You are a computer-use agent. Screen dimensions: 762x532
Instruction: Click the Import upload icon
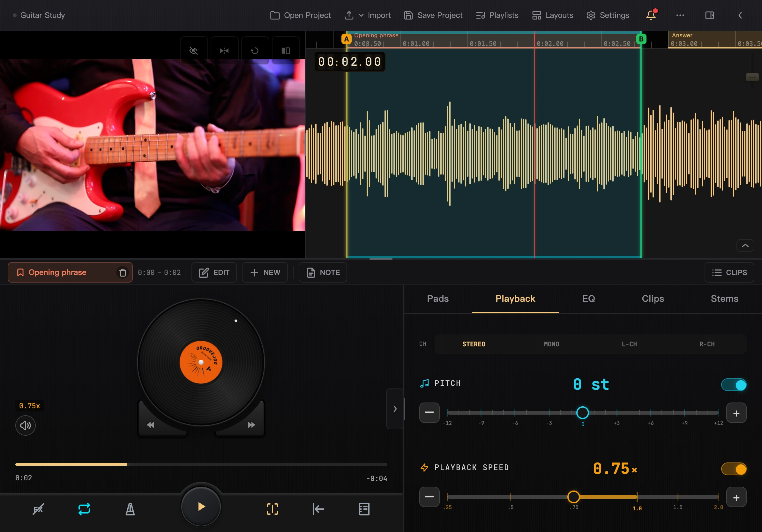[x=349, y=15]
